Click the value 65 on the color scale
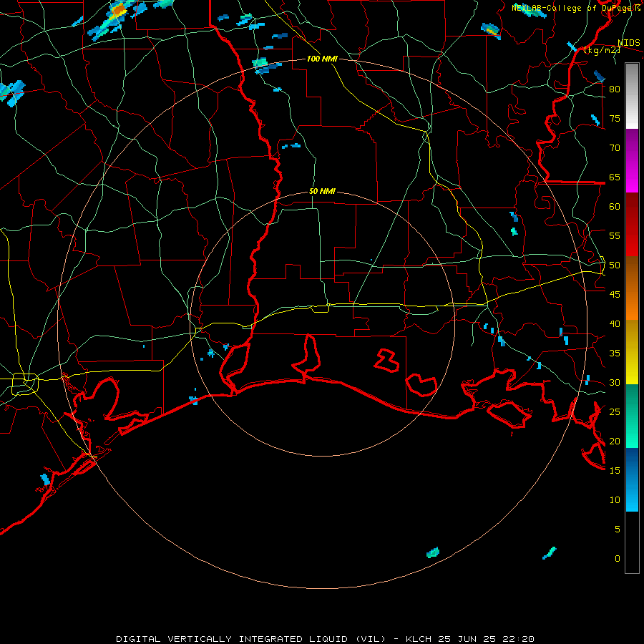 click(615, 177)
